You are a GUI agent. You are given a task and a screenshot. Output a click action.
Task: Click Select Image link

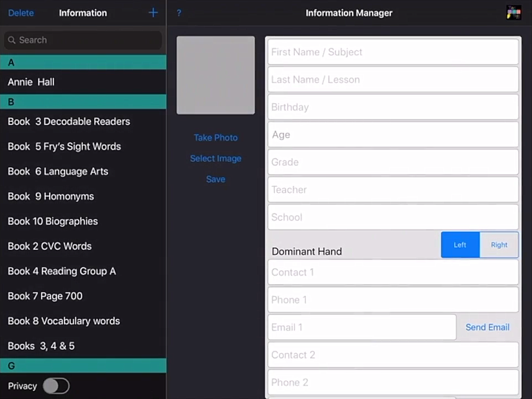(216, 158)
